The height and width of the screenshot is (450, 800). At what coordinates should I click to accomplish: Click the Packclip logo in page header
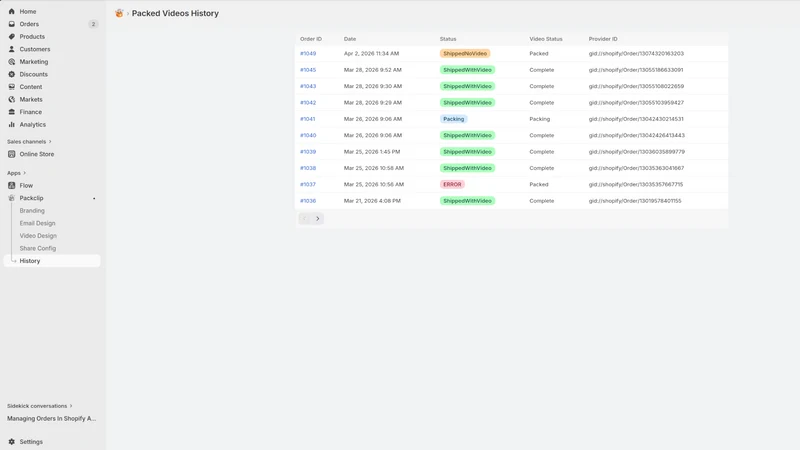[x=119, y=13]
